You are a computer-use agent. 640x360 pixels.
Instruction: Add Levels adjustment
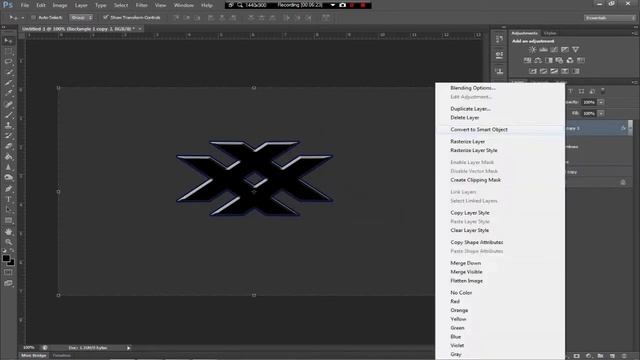(543, 49)
